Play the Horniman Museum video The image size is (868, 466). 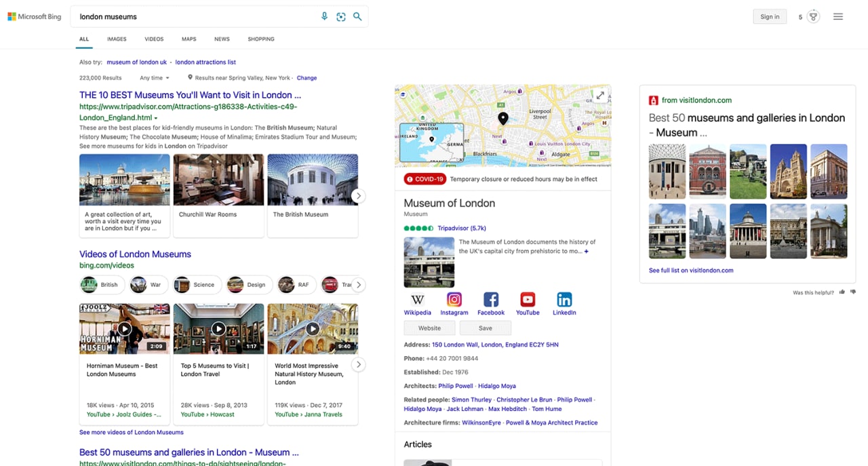pyautogui.click(x=125, y=329)
